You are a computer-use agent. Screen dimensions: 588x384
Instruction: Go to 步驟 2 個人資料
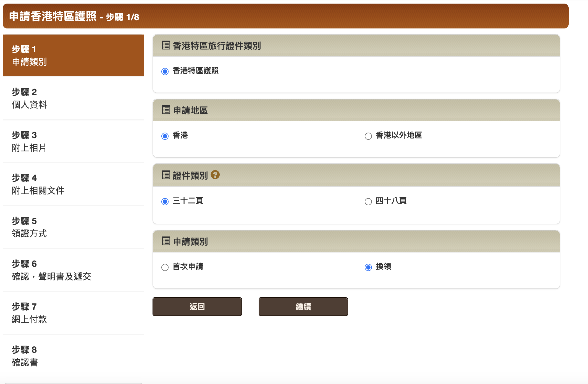coord(73,99)
